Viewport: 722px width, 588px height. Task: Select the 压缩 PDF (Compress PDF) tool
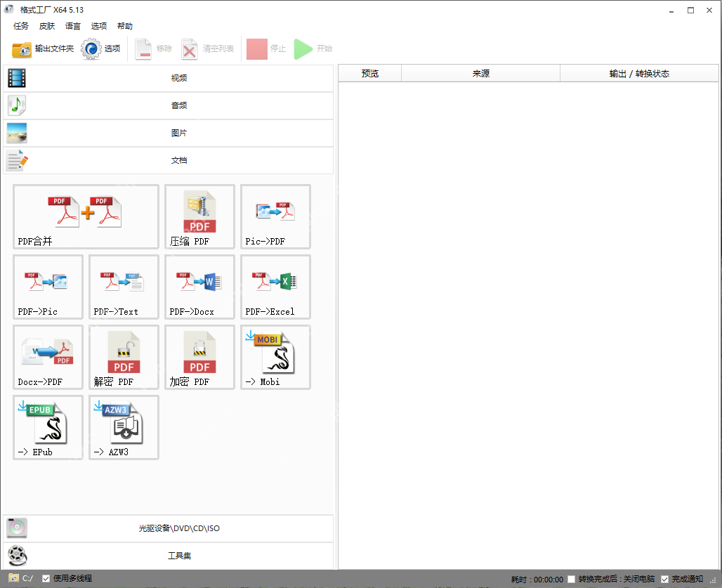point(199,216)
